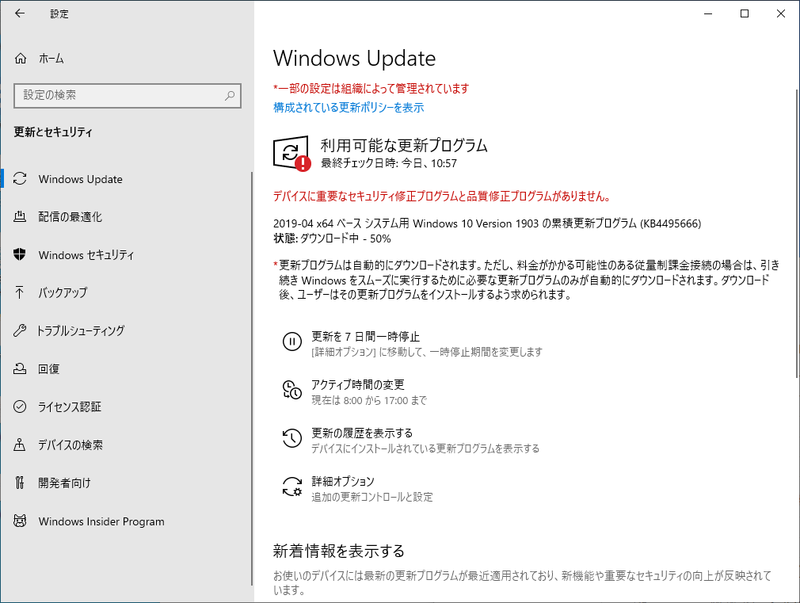Open the ホーム home icon

coord(20,59)
